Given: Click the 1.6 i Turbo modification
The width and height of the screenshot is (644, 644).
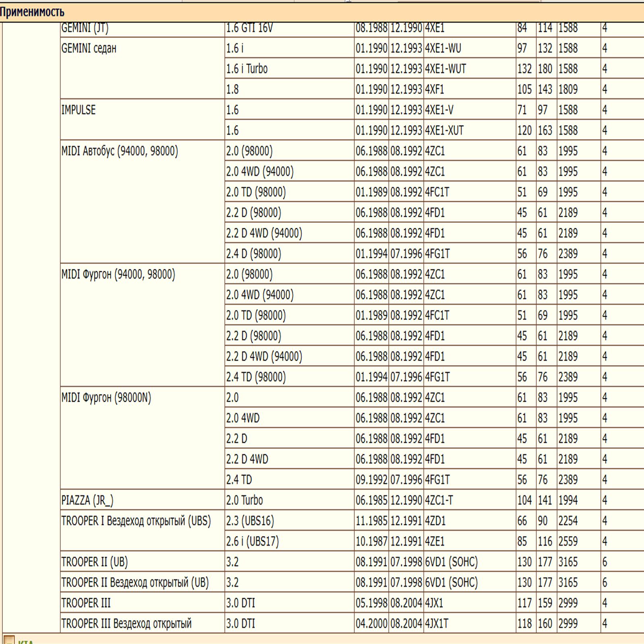Looking at the screenshot, I should pos(247,69).
